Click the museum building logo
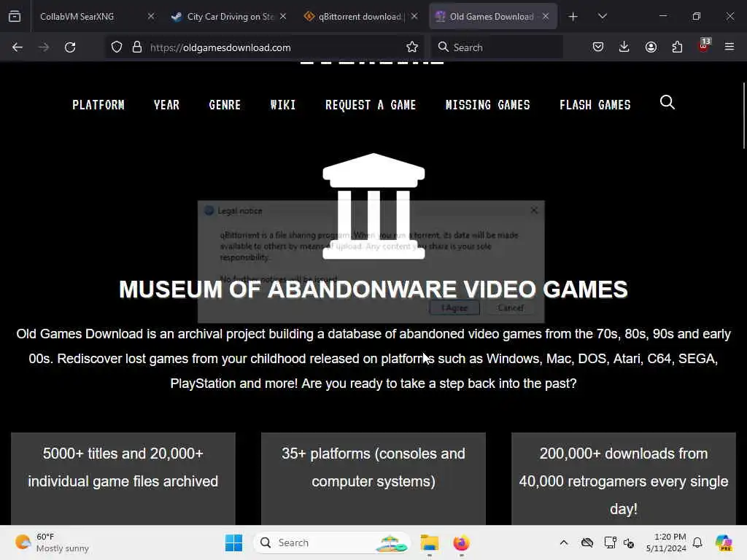Viewport: 747px width, 560px height. click(373, 206)
